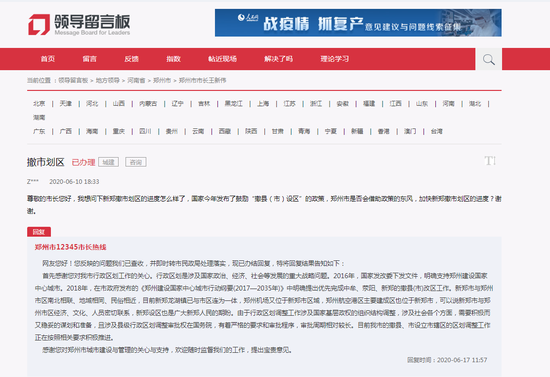The width and height of the screenshot is (550, 377).
Task: Select the 福建 province link
Action: [x=369, y=103]
